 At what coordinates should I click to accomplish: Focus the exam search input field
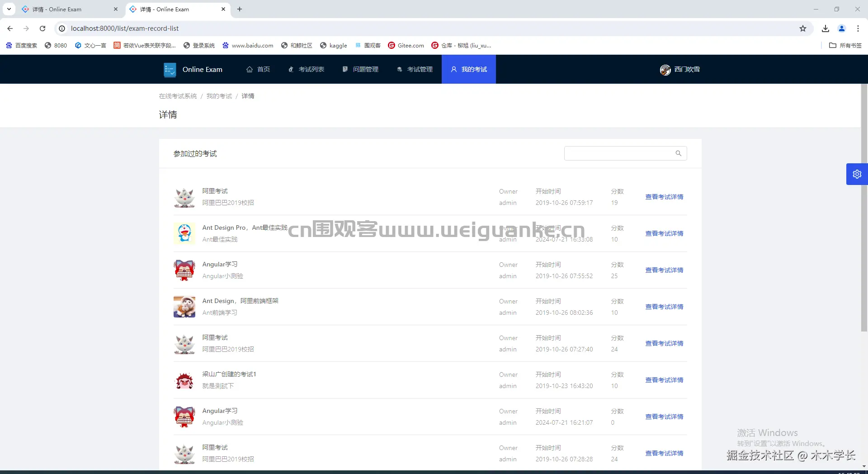click(626, 153)
